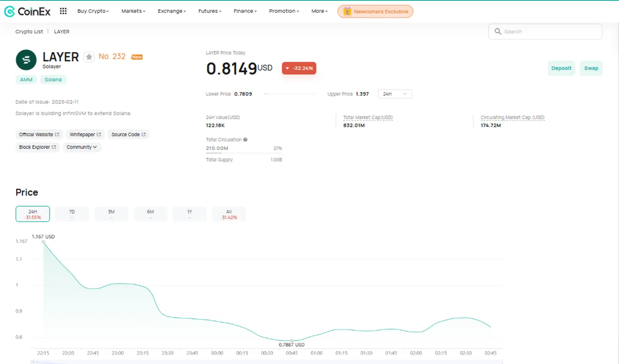Click the 0.7887 USD low point on chart

(x=292, y=340)
